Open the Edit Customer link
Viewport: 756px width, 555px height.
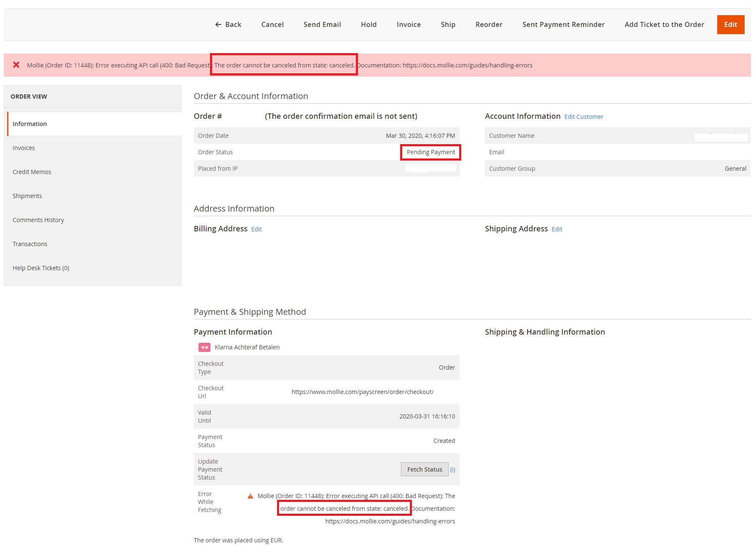tap(584, 116)
